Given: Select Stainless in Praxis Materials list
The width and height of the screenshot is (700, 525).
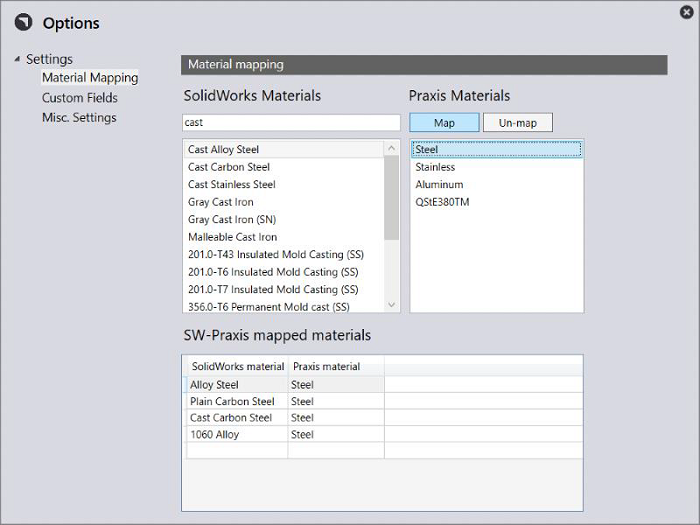Looking at the screenshot, I should click(x=496, y=167).
